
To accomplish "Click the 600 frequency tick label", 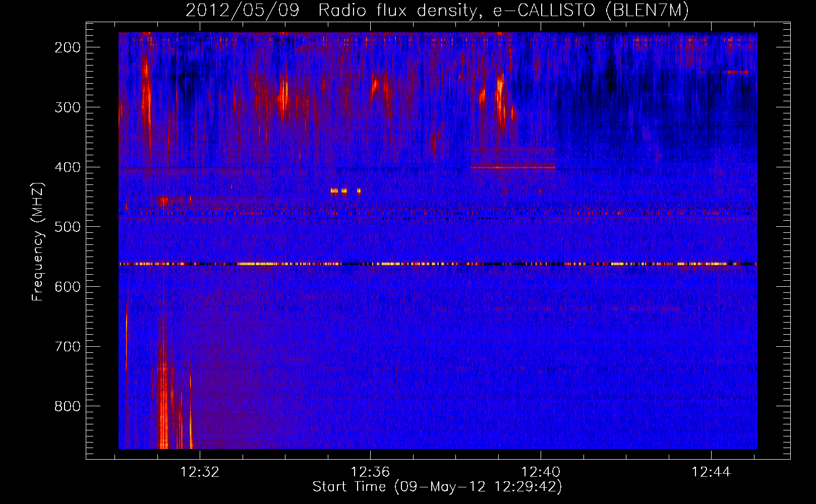I will (x=68, y=287).
